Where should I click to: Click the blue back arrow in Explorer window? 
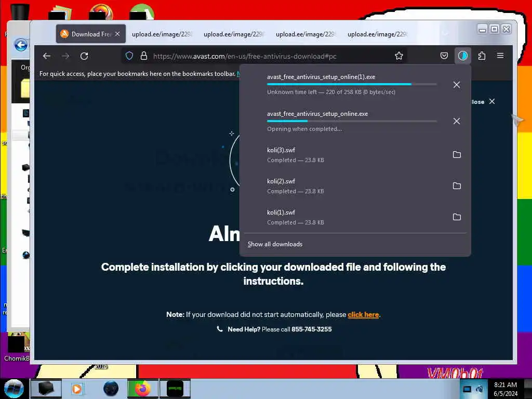click(x=21, y=45)
